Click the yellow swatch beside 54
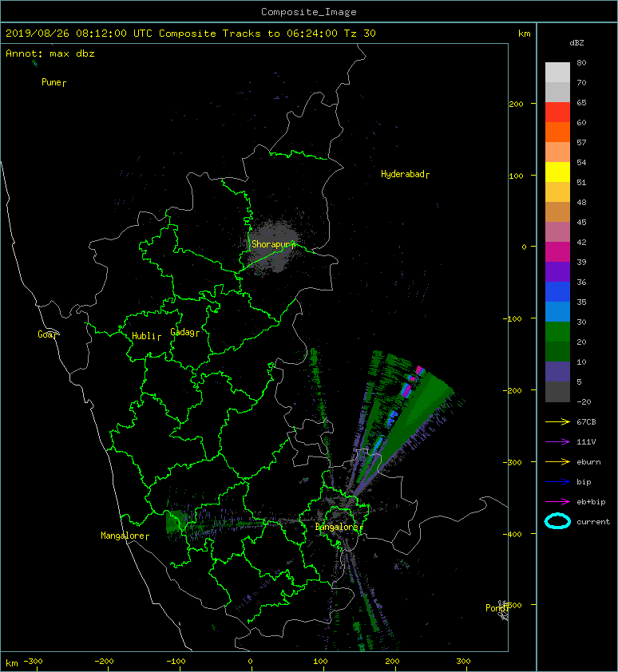 [x=557, y=172]
